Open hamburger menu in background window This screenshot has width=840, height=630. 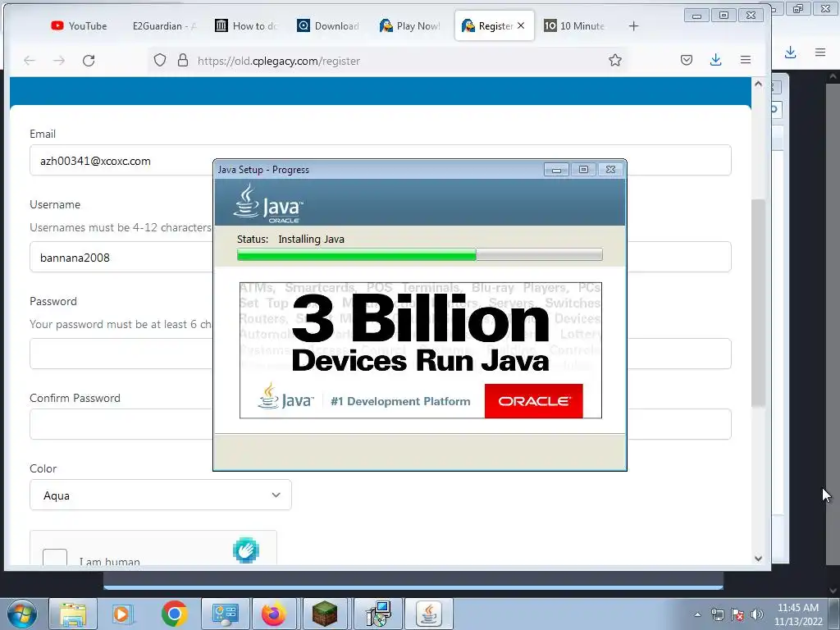click(819, 52)
